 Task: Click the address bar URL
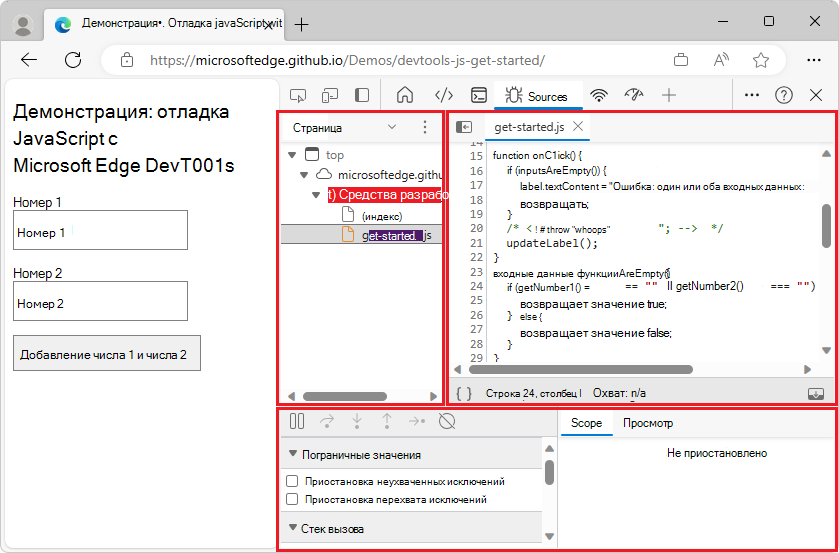tap(347, 60)
